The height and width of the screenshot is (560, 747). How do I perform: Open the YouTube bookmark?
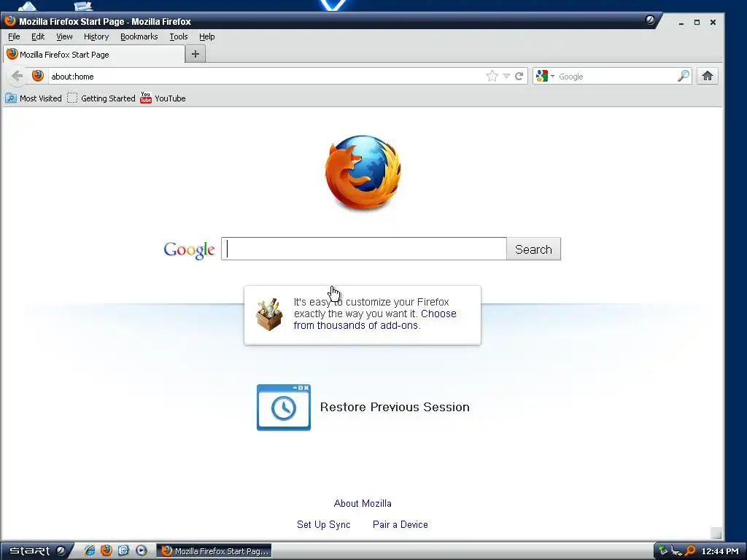163,98
